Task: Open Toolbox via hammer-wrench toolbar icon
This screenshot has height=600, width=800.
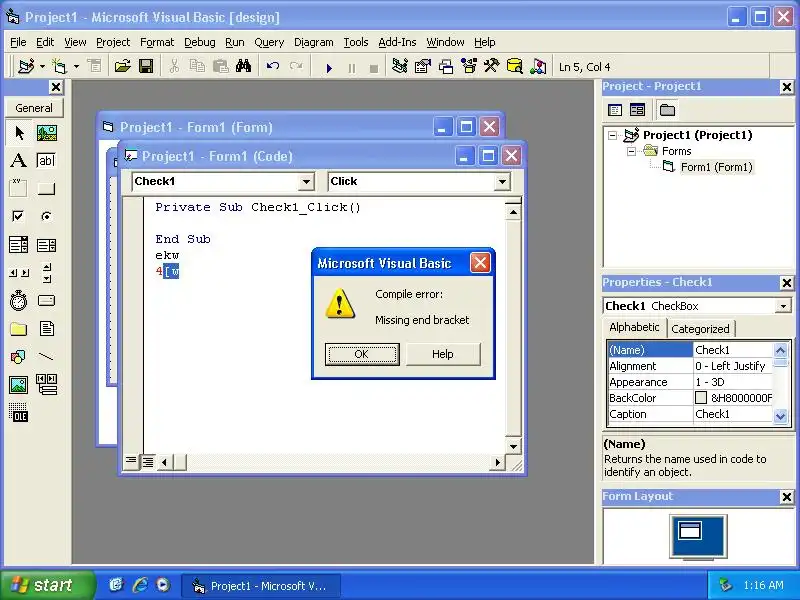Action: pyautogui.click(x=491, y=66)
